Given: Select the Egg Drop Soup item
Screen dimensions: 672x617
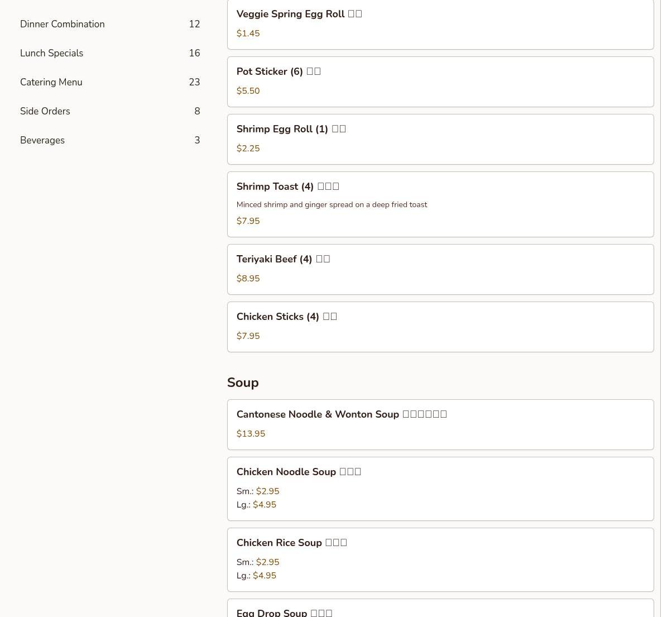Looking at the screenshot, I should [440, 608].
